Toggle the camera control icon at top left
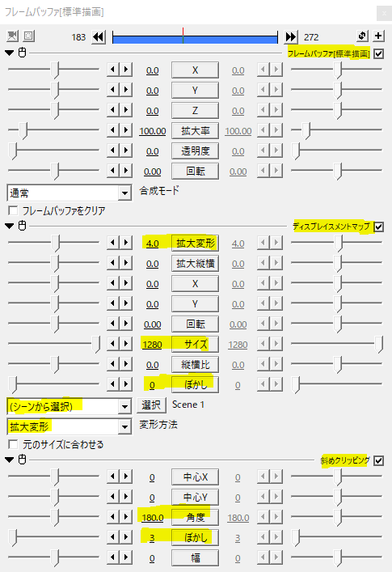The height and width of the screenshot is (572, 392). 12,36
